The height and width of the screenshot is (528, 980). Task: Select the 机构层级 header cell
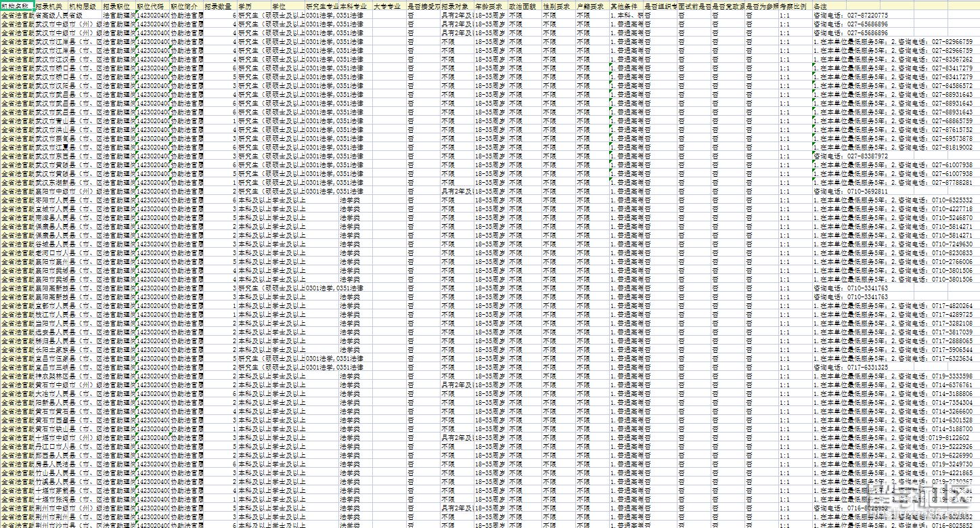click(85, 5)
